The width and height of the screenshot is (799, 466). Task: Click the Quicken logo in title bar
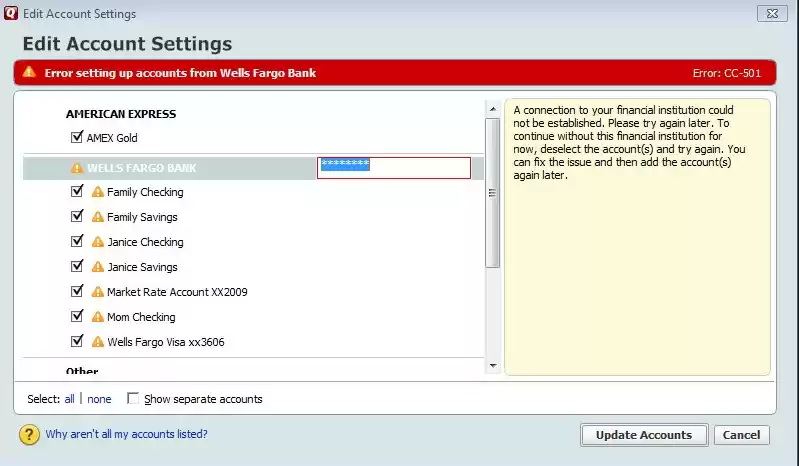pos(10,14)
